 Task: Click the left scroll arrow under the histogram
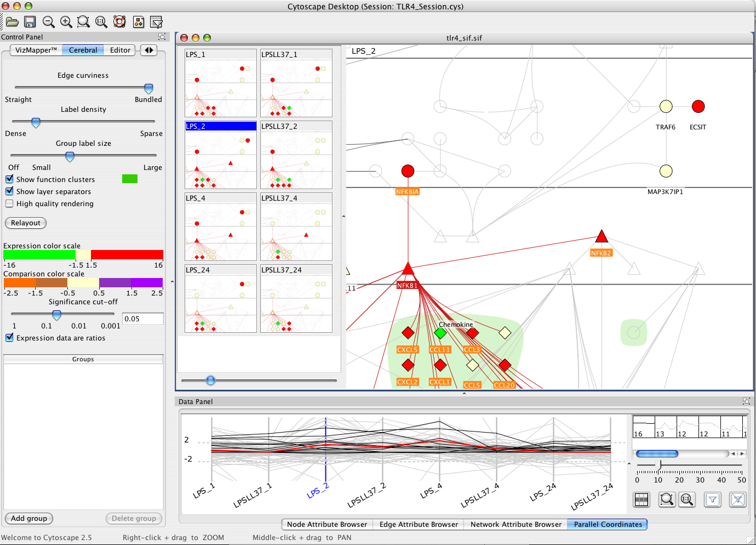tap(733, 453)
